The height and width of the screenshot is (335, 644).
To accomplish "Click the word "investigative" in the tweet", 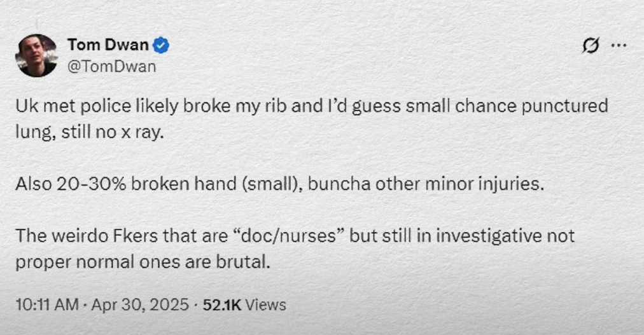I will click(x=486, y=236).
